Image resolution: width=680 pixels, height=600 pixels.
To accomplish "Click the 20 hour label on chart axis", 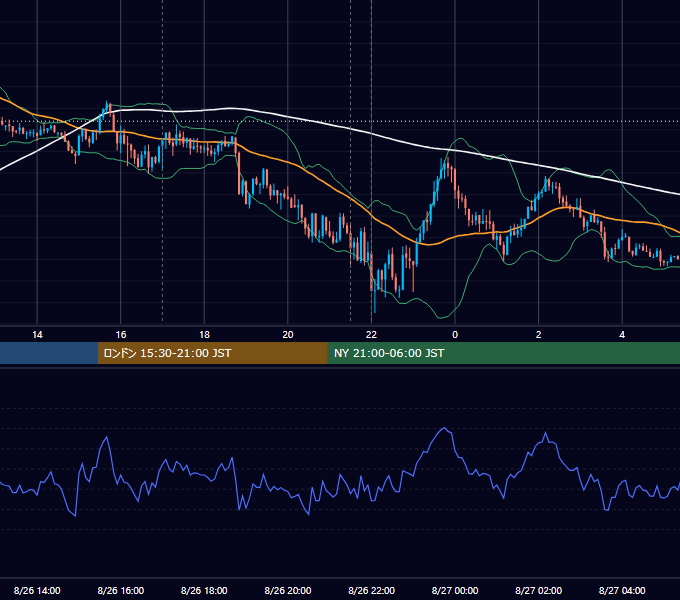I will click(288, 335).
